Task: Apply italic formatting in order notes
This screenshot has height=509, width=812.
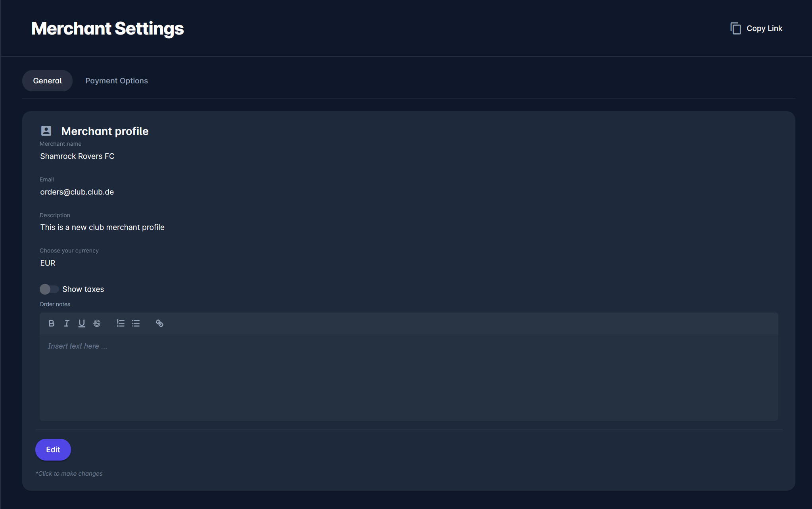Action: click(x=67, y=323)
